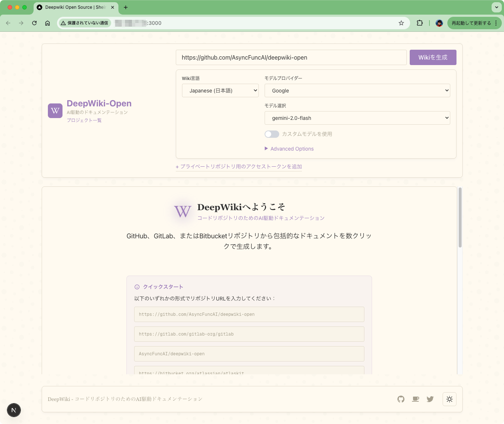Open the tab search chevron at top right
Viewport: 504px width, 424px height.
(x=496, y=7)
